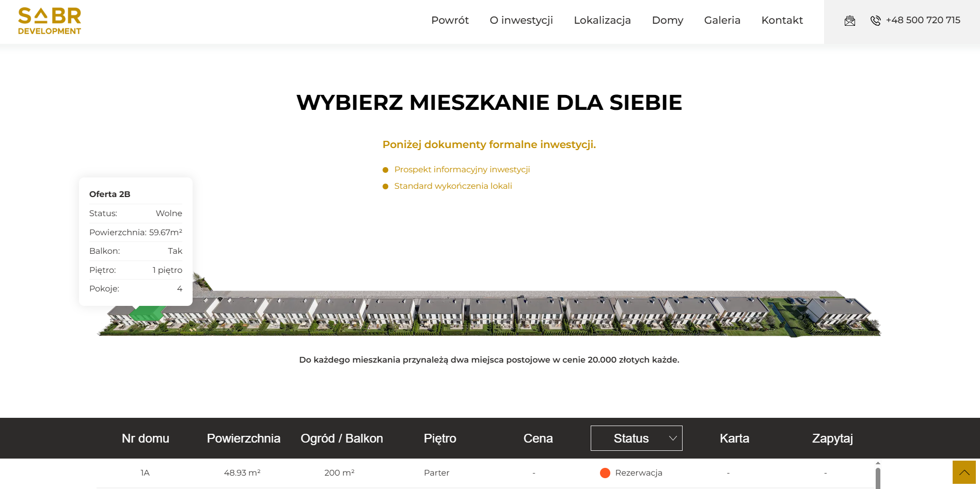Click the Rezerwacja status text
Screen dimensions: 980x489
(x=639, y=472)
